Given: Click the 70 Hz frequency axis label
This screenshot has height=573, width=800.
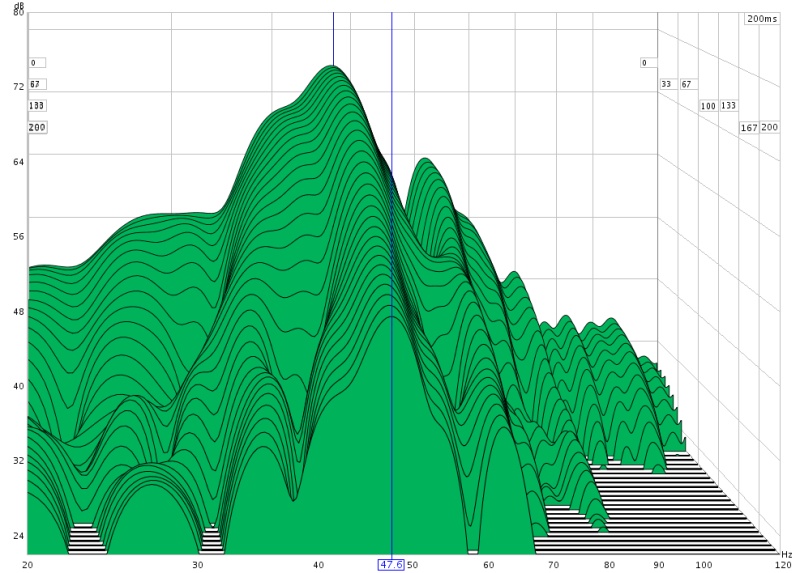Looking at the screenshot, I should tap(554, 565).
